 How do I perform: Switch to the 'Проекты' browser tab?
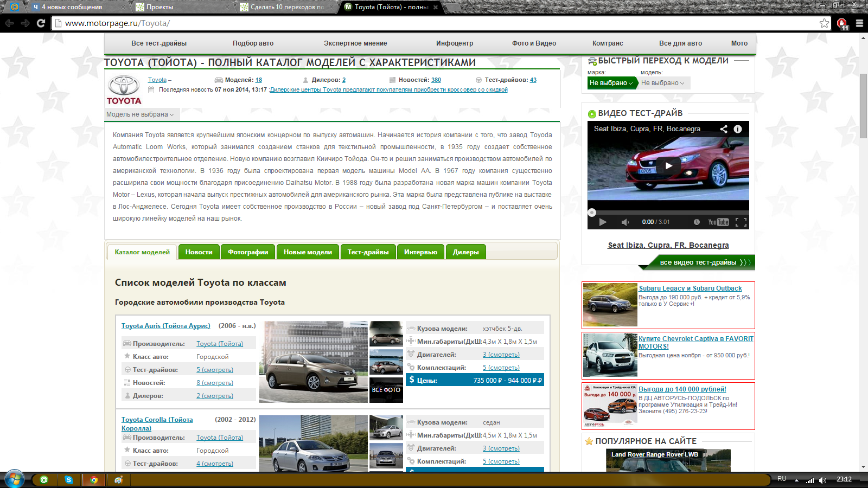[x=182, y=7]
